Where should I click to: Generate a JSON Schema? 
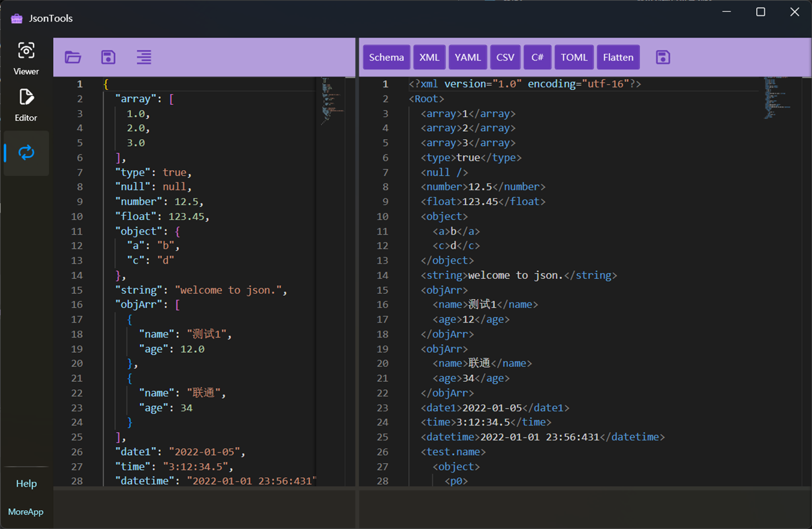click(x=386, y=57)
